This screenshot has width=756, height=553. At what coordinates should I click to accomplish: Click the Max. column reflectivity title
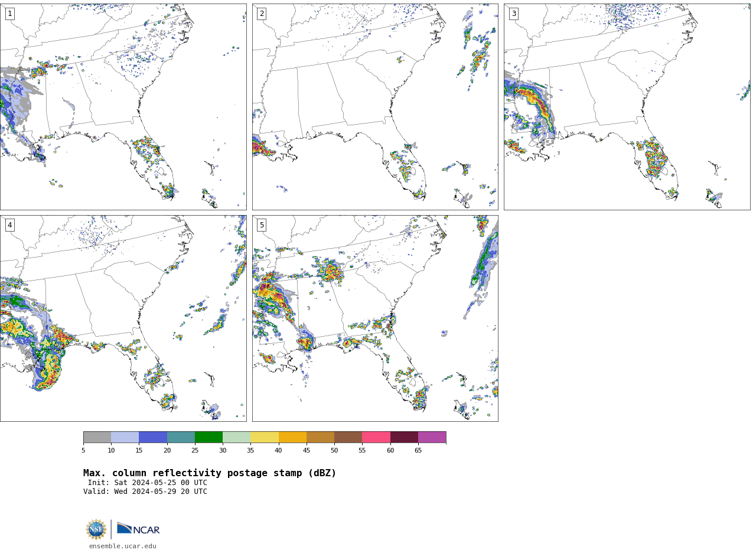tap(210, 473)
